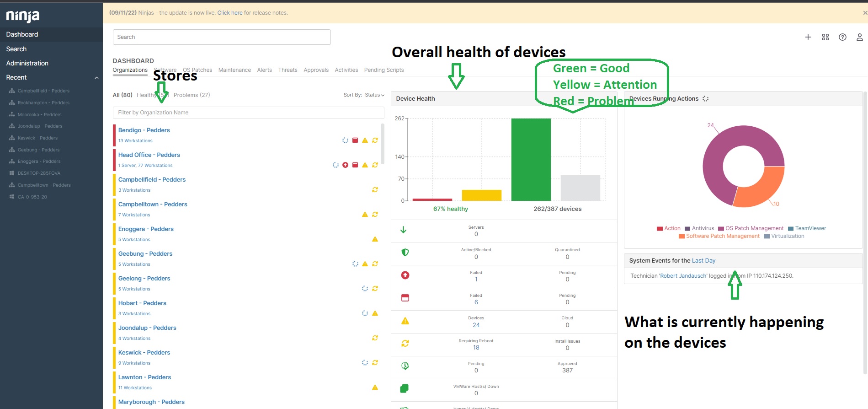The image size is (868, 409).
Task: Collapse the Recent section in sidebar
Action: coord(96,78)
